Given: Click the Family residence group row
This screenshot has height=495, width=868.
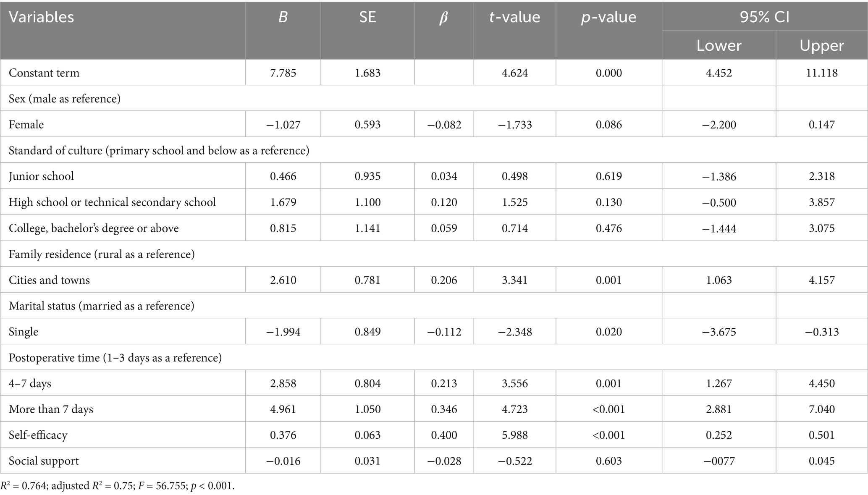Looking at the screenshot, I should point(102,254).
